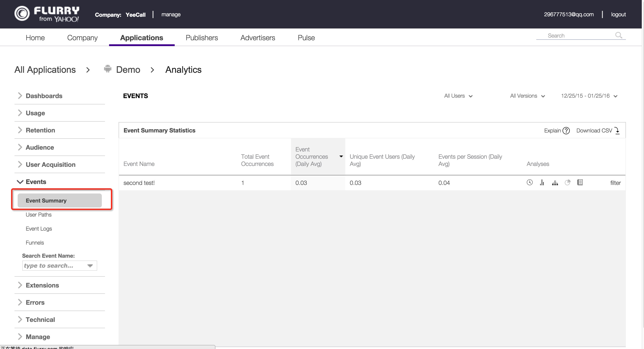Open User Paths in the sidebar
Viewport: 644px width, 349px height.
point(38,215)
